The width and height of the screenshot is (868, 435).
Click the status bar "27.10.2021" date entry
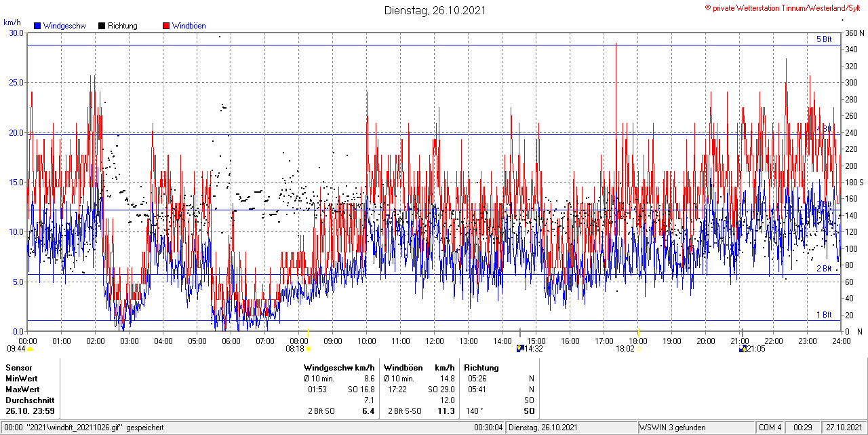[844, 428]
